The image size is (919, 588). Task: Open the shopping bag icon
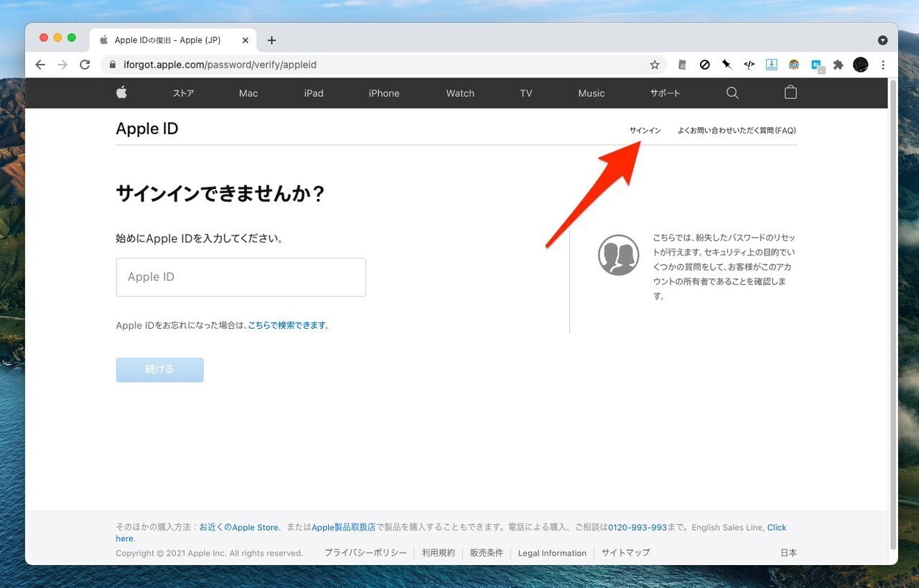790,93
